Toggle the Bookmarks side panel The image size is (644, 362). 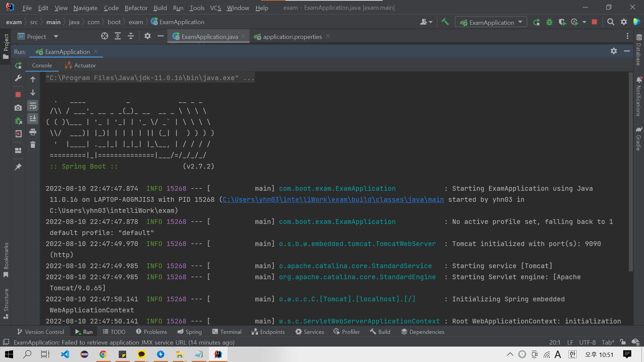tap(6, 260)
